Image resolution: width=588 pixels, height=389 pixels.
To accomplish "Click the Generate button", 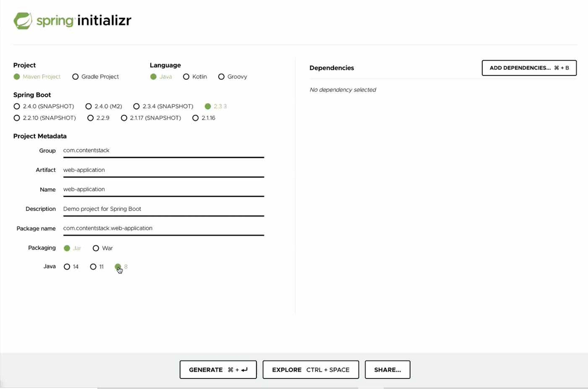I will tap(218, 370).
